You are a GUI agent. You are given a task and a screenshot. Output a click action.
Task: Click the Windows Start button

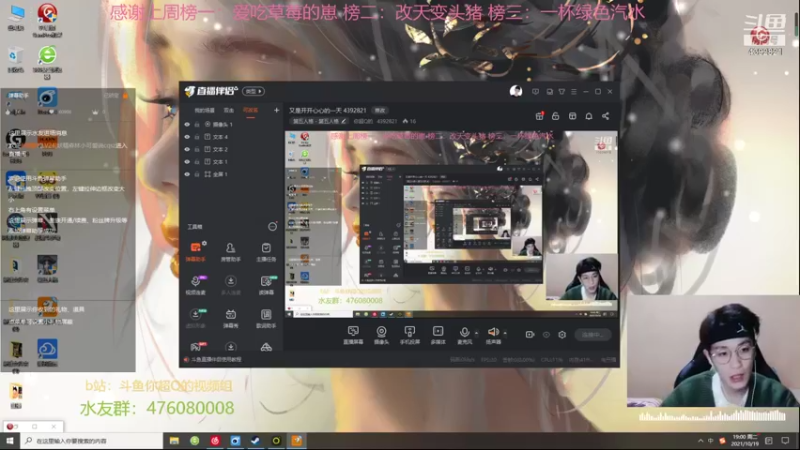pos(10,440)
